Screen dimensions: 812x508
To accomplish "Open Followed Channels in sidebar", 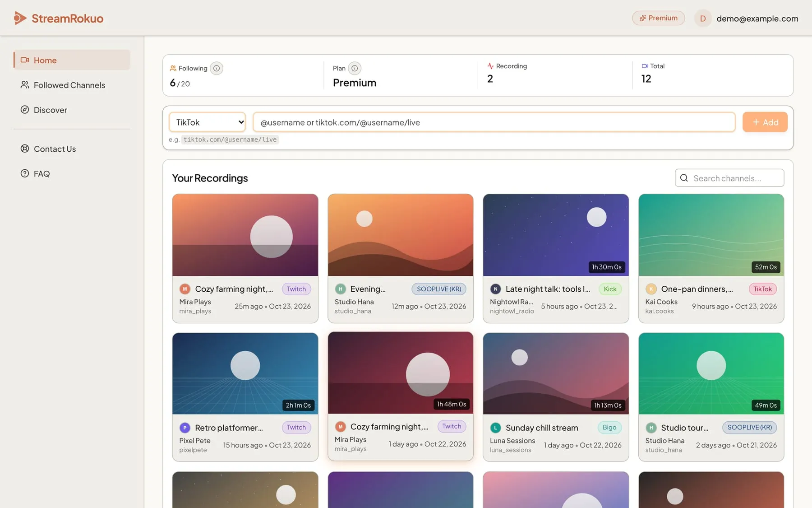I will tap(72, 85).
